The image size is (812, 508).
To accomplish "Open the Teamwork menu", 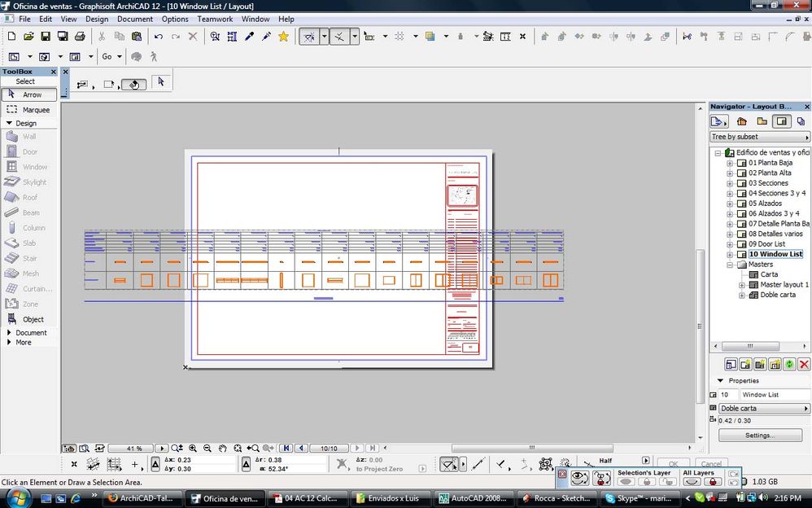I will (x=214, y=19).
